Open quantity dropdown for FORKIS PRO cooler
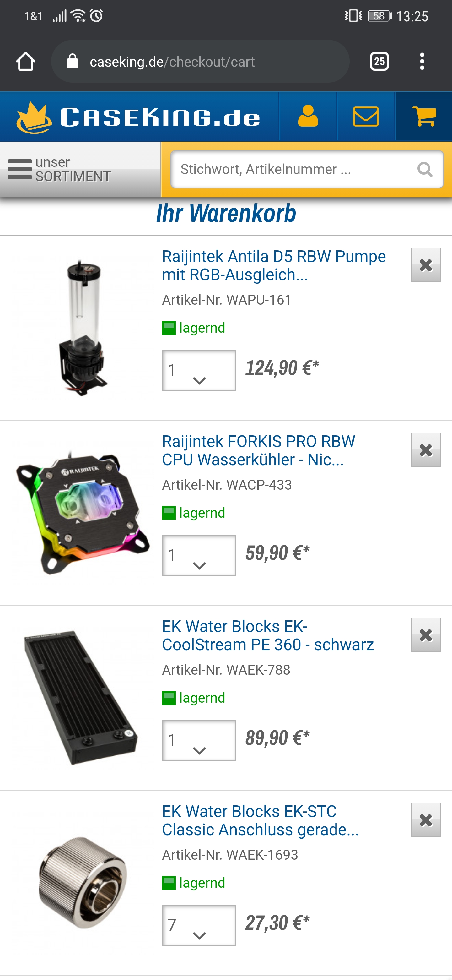Screen dimensions: 452x980 pos(199,555)
